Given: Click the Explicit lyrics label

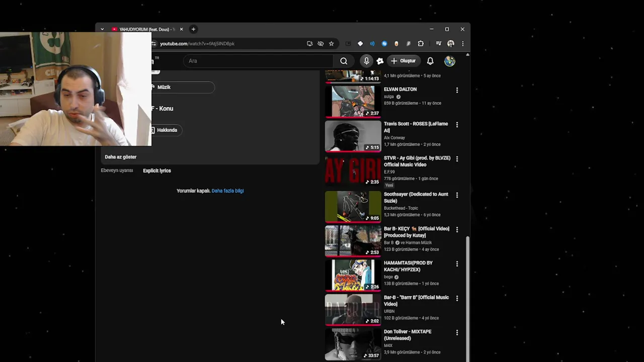Looking at the screenshot, I should point(157,170).
